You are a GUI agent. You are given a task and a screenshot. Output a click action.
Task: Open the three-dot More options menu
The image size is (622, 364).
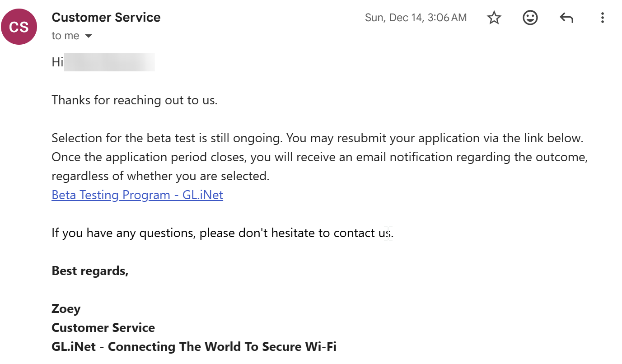pos(602,18)
